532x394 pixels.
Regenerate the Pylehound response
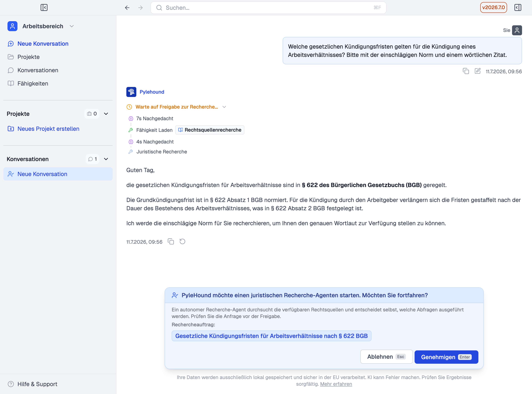tap(182, 242)
